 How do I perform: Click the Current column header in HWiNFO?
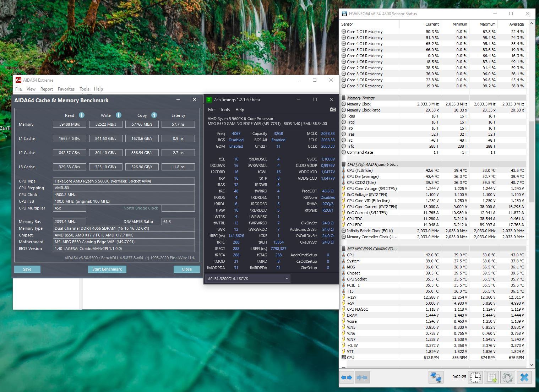point(420,24)
